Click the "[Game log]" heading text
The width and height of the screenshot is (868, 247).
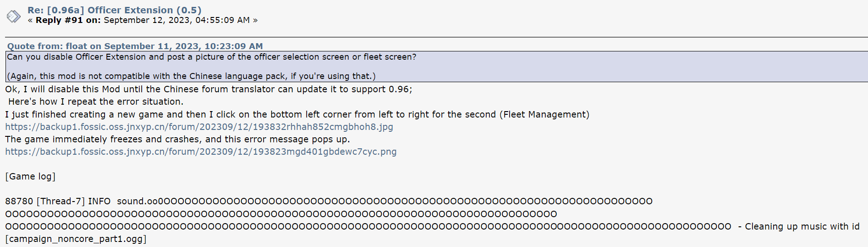tap(30, 176)
